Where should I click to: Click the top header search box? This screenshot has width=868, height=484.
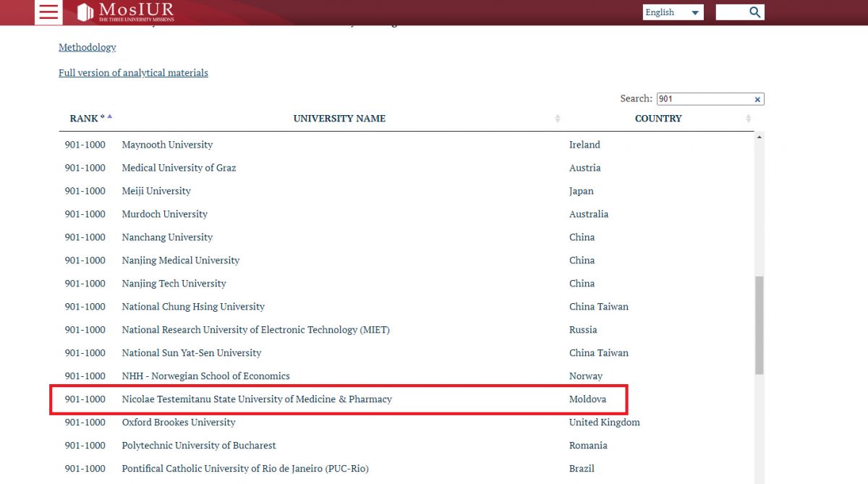pyautogui.click(x=731, y=12)
